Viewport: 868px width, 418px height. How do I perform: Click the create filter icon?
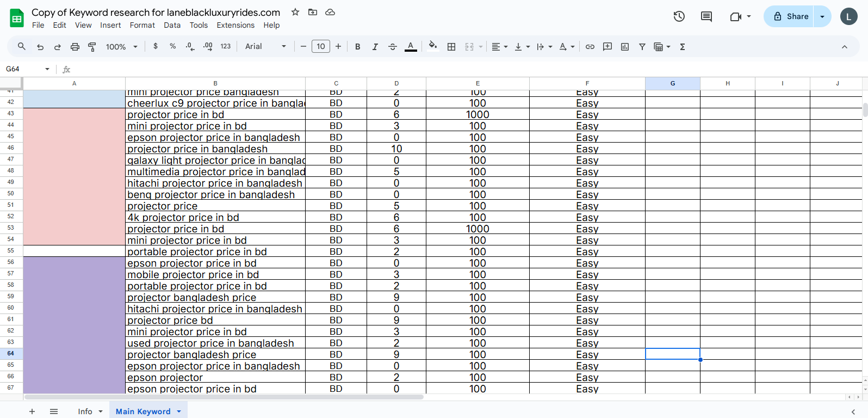point(642,47)
